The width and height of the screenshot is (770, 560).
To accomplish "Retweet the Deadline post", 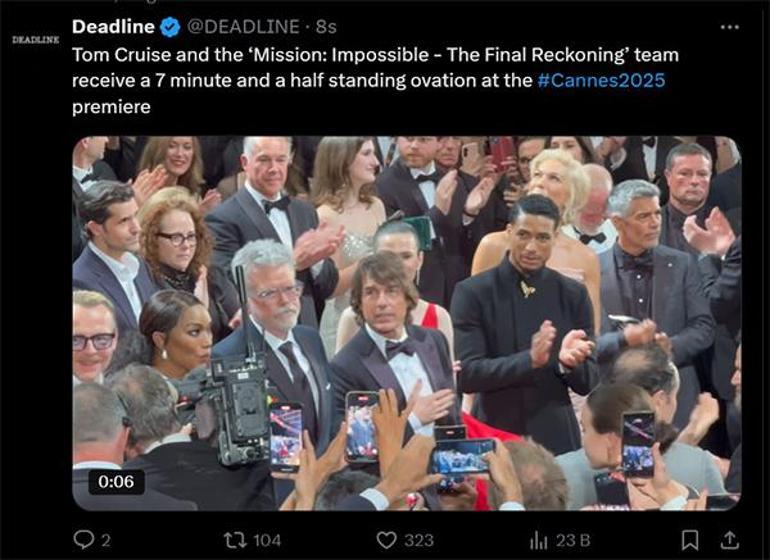I will pos(234,540).
